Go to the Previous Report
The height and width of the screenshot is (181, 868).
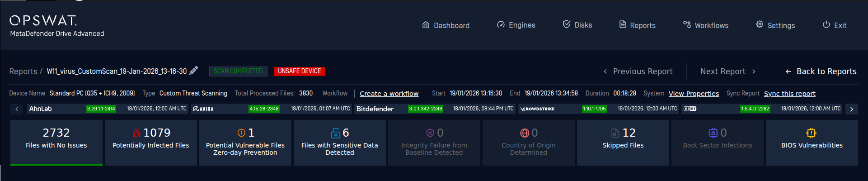[x=638, y=71]
